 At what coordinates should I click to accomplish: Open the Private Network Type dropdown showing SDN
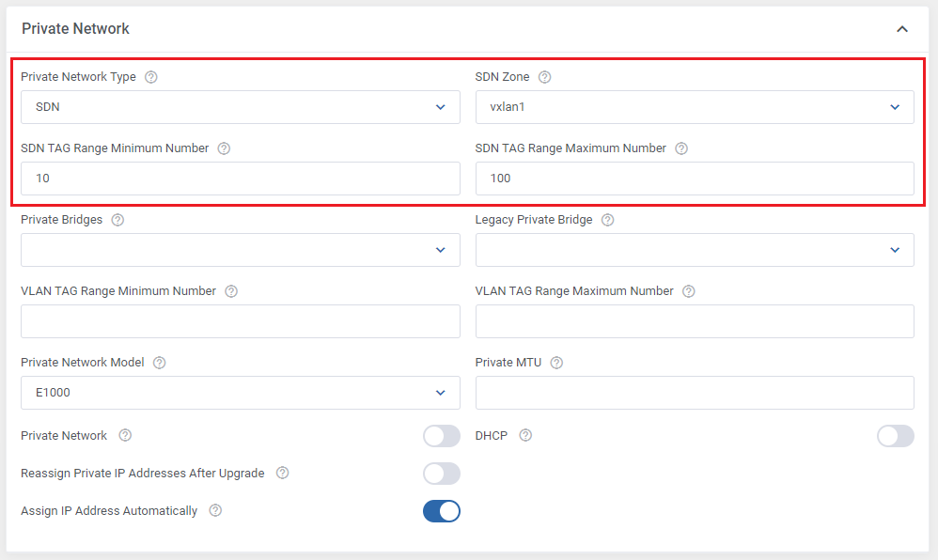[x=241, y=107]
